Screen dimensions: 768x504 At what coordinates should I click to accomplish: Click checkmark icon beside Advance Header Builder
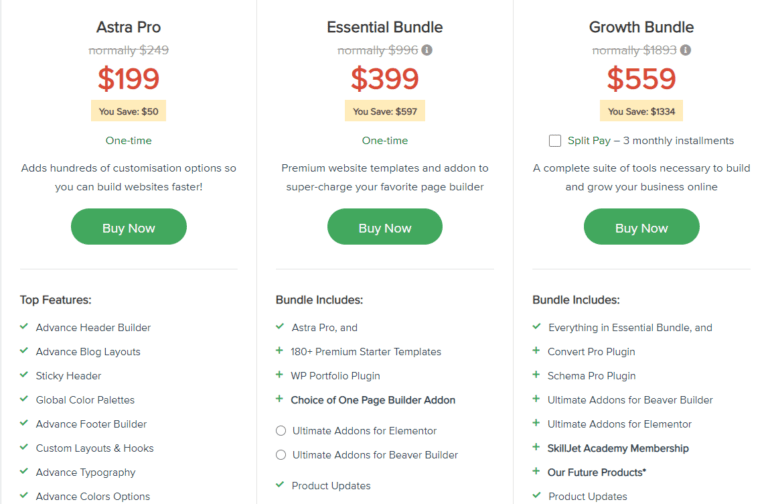point(24,327)
